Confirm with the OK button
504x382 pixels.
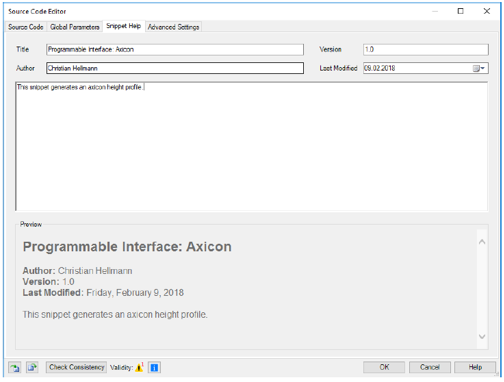click(384, 367)
